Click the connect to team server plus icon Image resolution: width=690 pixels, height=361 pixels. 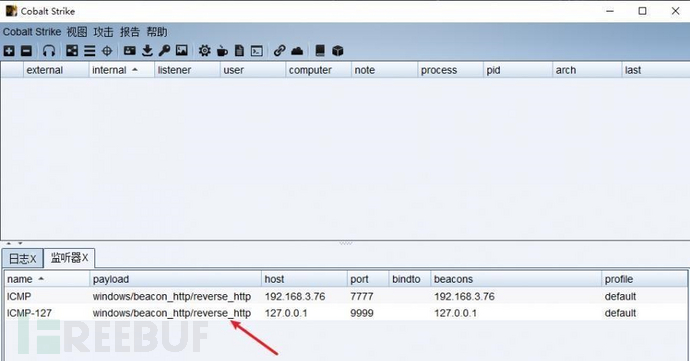(x=9, y=51)
